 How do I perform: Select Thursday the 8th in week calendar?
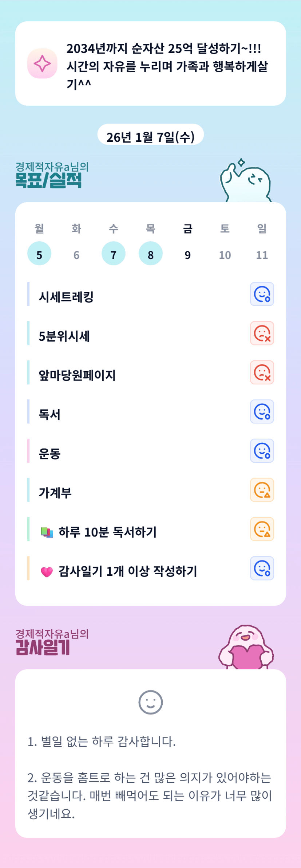(151, 254)
